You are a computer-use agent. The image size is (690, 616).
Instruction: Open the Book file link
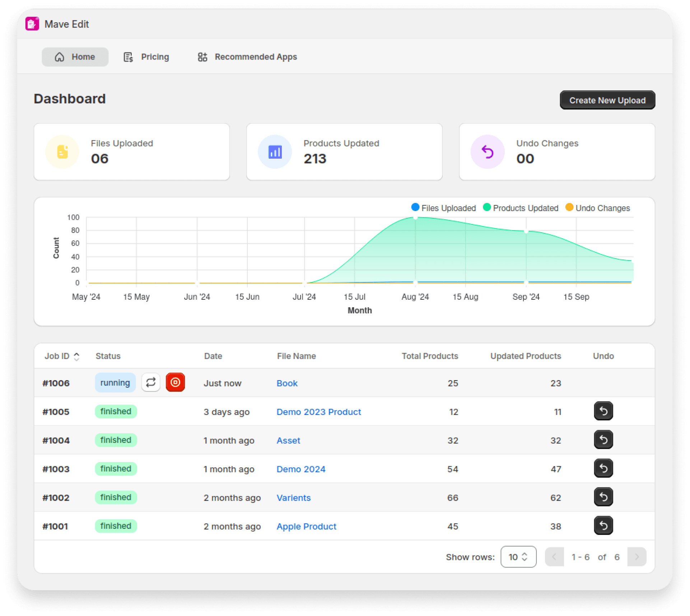(x=287, y=383)
